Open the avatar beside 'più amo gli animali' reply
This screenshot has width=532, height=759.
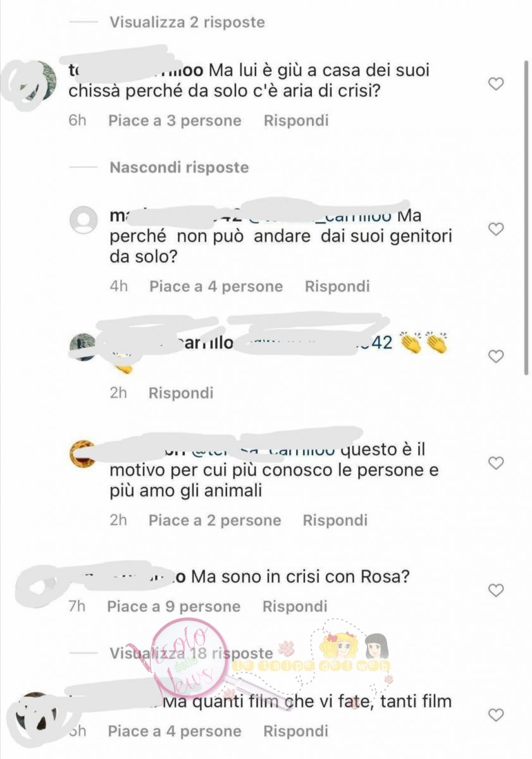(x=82, y=454)
